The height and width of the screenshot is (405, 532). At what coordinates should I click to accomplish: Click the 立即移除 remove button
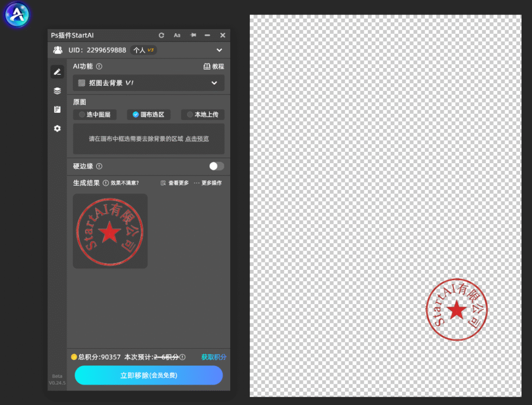[149, 375]
